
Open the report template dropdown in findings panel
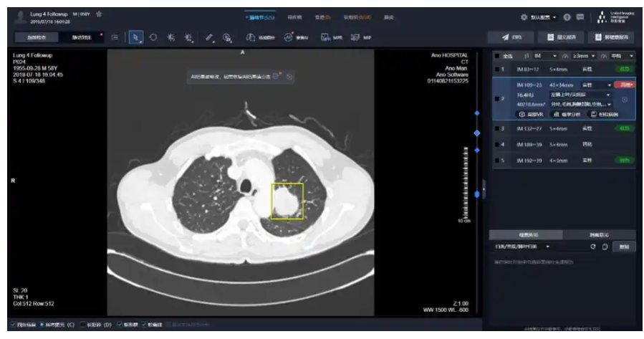coord(522,247)
